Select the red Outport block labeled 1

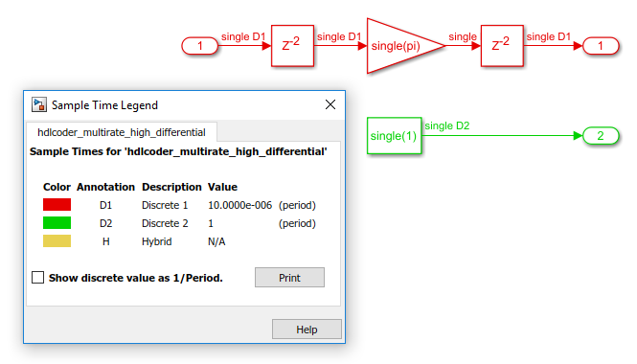click(x=601, y=46)
